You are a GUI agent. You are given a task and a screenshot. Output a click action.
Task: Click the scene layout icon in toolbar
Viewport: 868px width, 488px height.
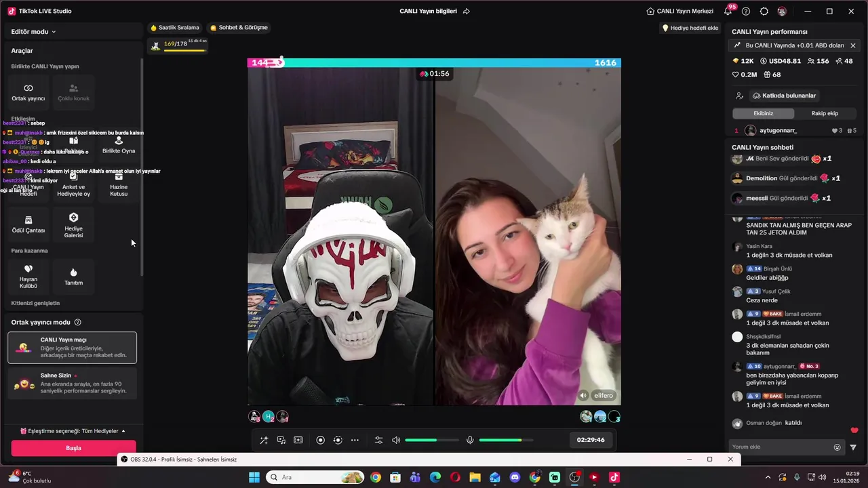click(298, 441)
